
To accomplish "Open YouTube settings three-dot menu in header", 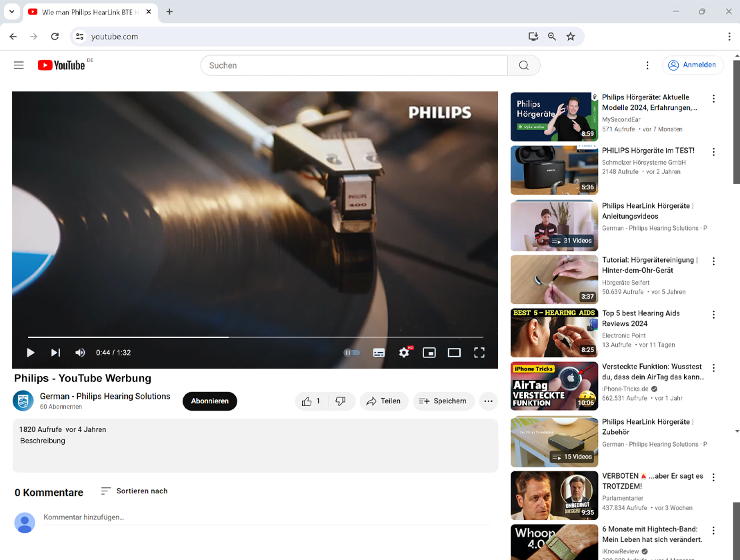I will click(647, 65).
